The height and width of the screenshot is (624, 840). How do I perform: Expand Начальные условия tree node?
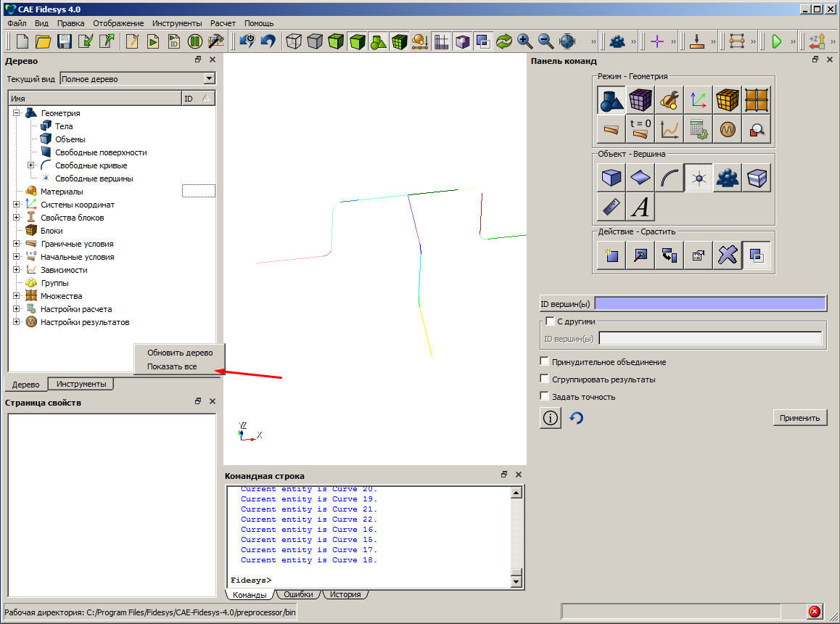[x=17, y=256]
